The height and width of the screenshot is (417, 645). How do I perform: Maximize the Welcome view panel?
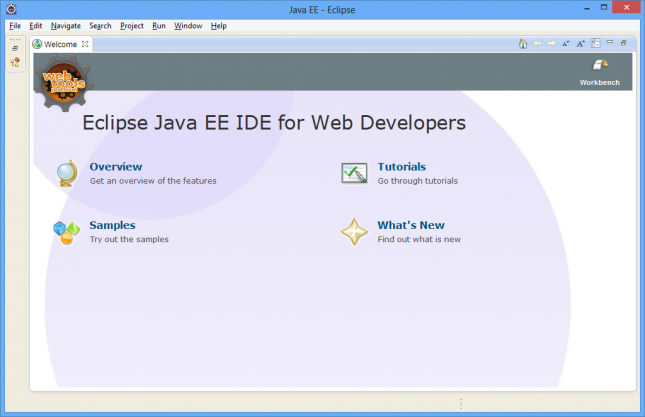(x=624, y=43)
